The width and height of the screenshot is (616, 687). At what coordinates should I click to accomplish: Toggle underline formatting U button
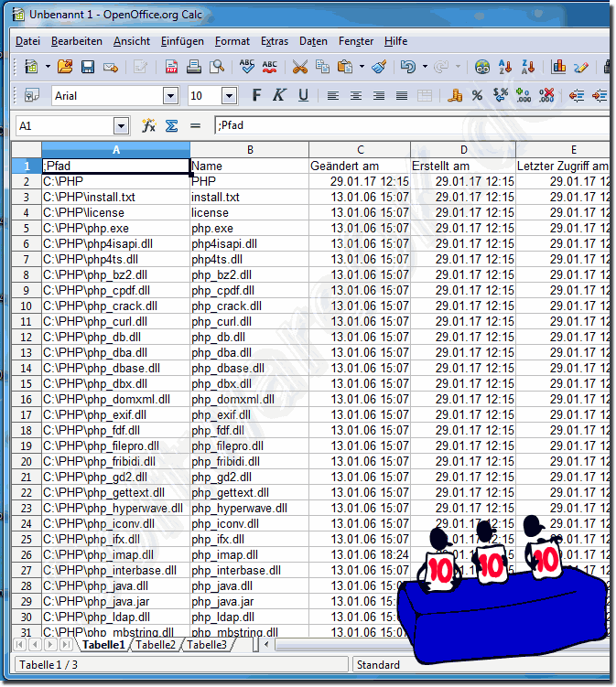click(303, 95)
